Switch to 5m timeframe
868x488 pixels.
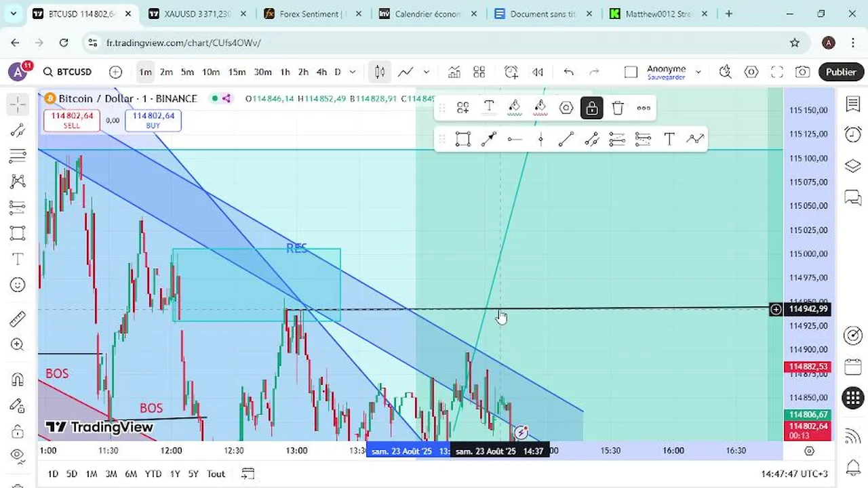(187, 72)
